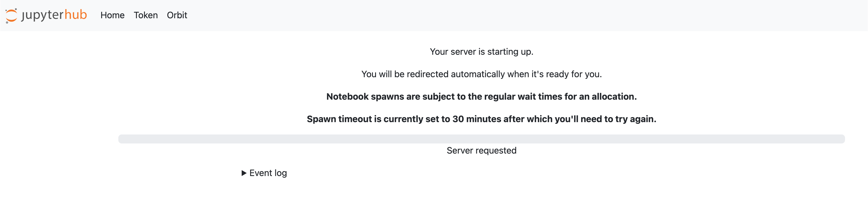
Task: Click the server spawn progress bar
Action: [x=481, y=139]
